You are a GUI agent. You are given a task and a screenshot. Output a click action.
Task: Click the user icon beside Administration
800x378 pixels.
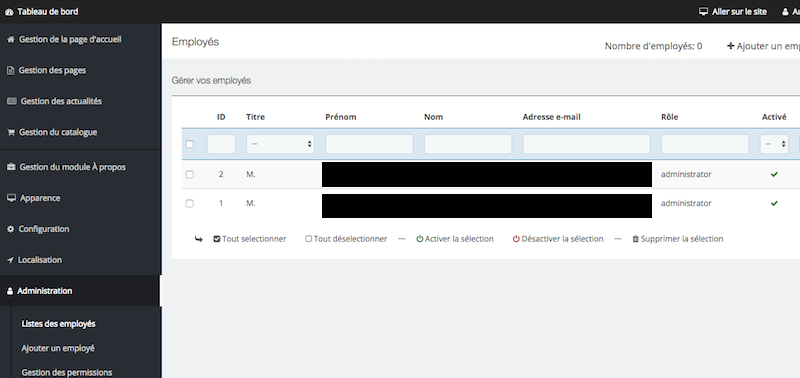(10, 291)
